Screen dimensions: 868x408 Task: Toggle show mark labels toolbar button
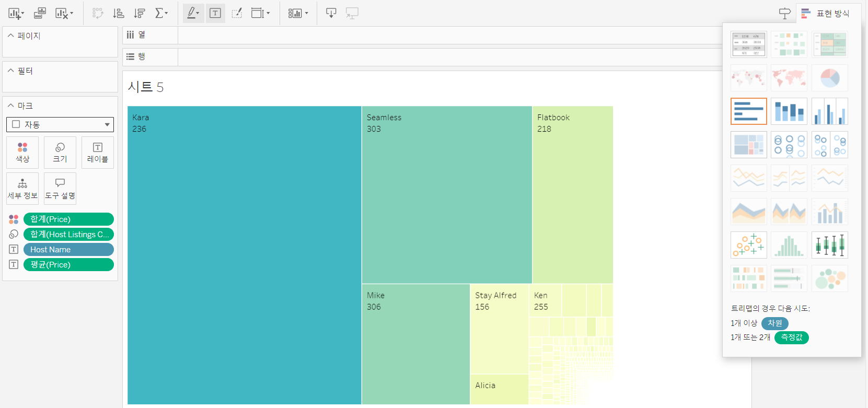(215, 13)
